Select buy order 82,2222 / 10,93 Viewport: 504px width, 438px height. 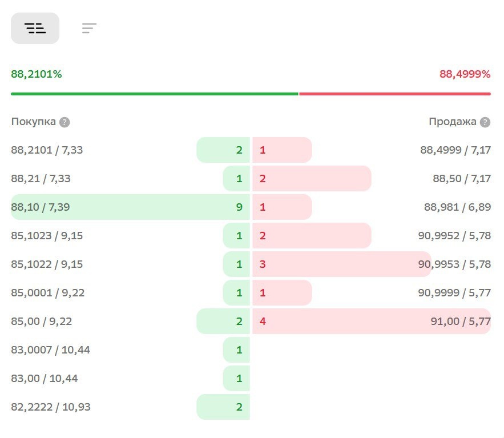tap(50, 407)
